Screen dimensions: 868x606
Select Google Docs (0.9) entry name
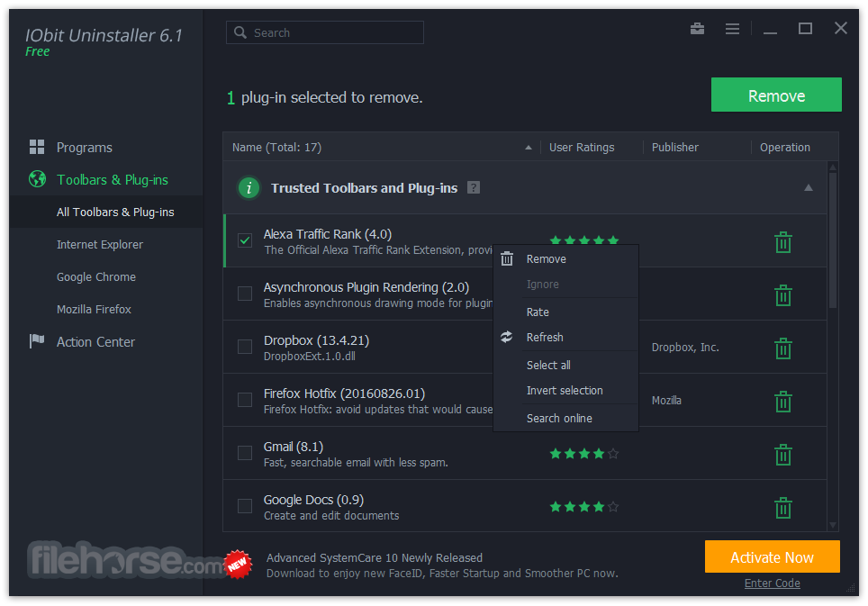click(x=313, y=500)
